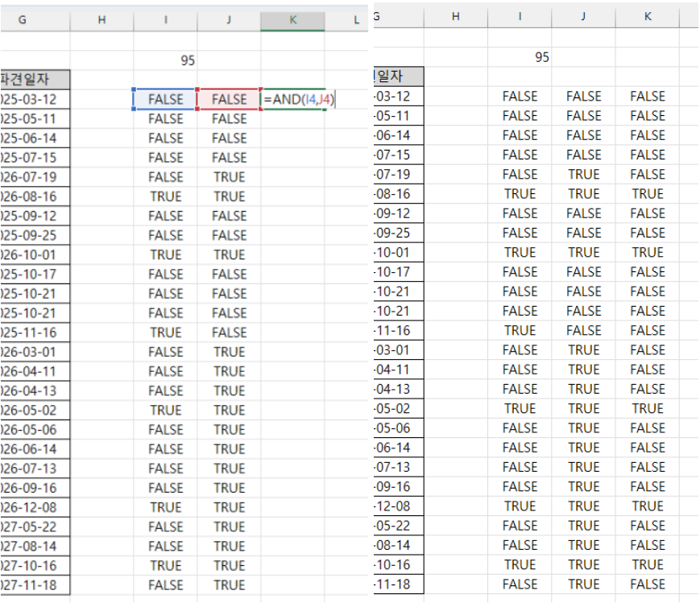Image resolution: width=700 pixels, height=603 pixels.
Task: Right sheet: click column K TRUE in -10-16 row
Action: pyautogui.click(x=648, y=564)
